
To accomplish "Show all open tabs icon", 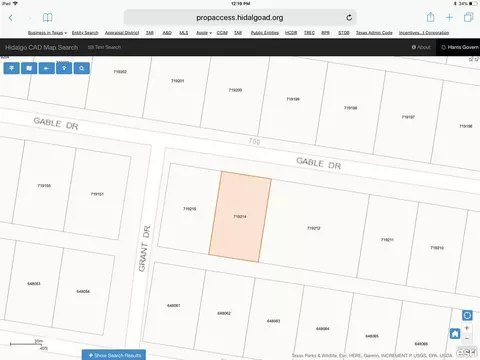I will pyautogui.click(x=468, y=17).
